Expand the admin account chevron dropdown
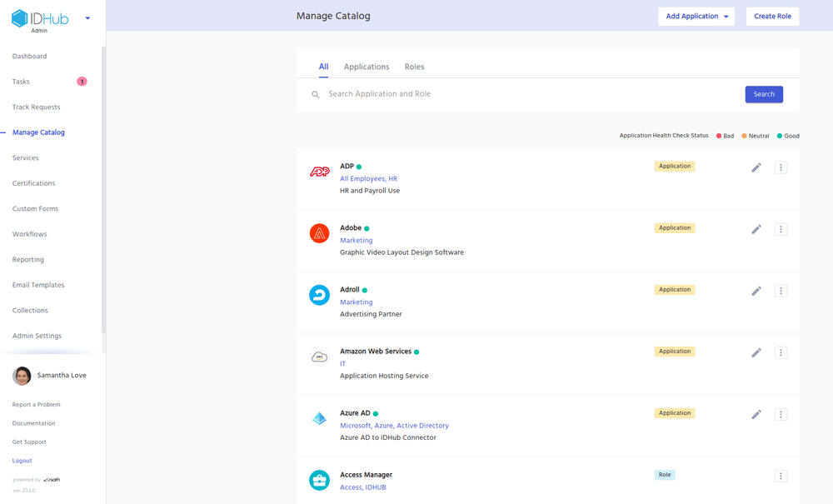The image size is (833, 504). [87, 17]
